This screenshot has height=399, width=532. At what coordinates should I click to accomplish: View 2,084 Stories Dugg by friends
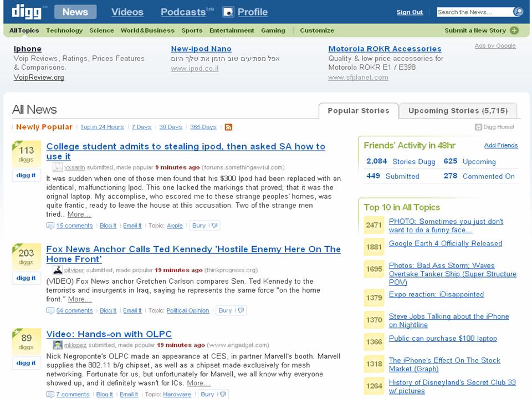pos(401,161)
